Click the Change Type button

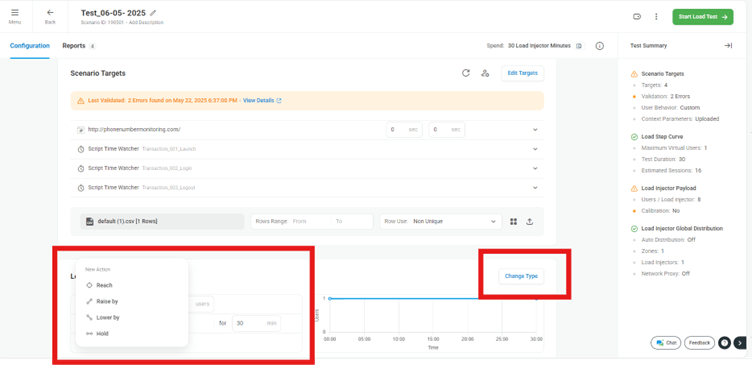(x=521, y=276)
